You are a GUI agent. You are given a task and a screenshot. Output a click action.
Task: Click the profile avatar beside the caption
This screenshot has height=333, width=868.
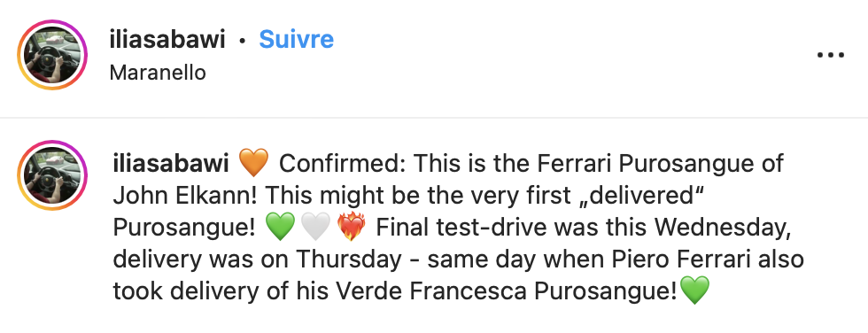tap(52, 175)
